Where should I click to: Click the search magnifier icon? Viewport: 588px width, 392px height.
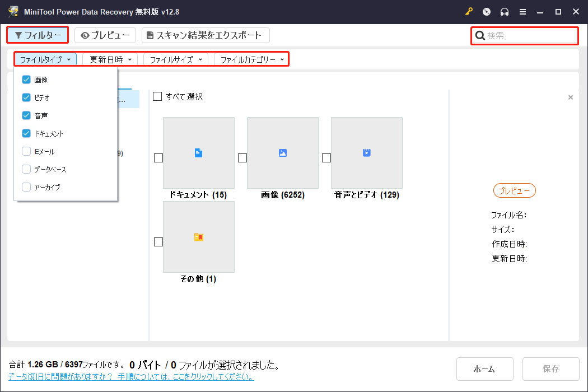(x=480, y=35)
